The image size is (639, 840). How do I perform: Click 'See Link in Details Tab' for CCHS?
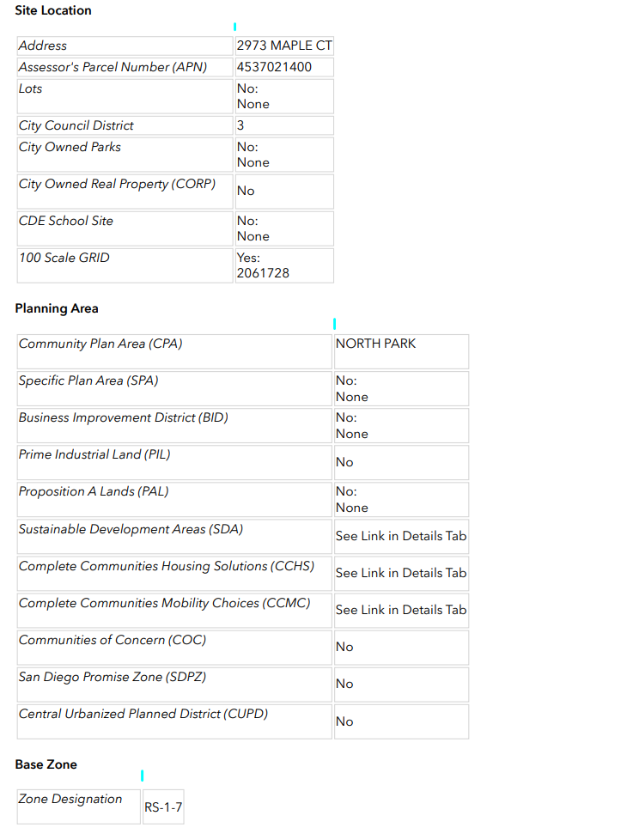[x=401, y=573]
